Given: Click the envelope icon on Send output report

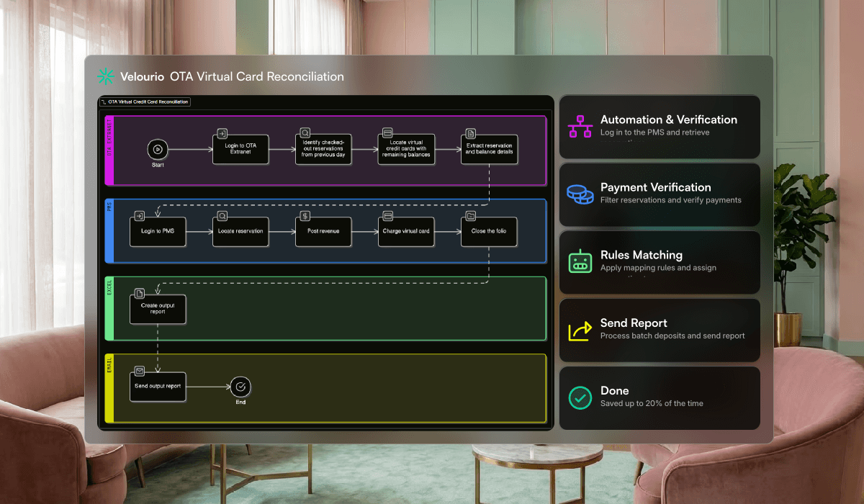Looking at the screenshot, I should 140,371.
